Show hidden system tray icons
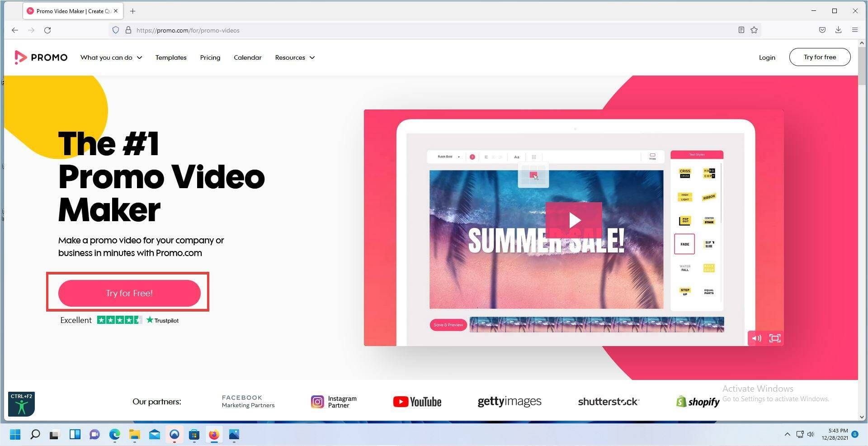This screenshot has width=868, height=446. coord(787,435)
